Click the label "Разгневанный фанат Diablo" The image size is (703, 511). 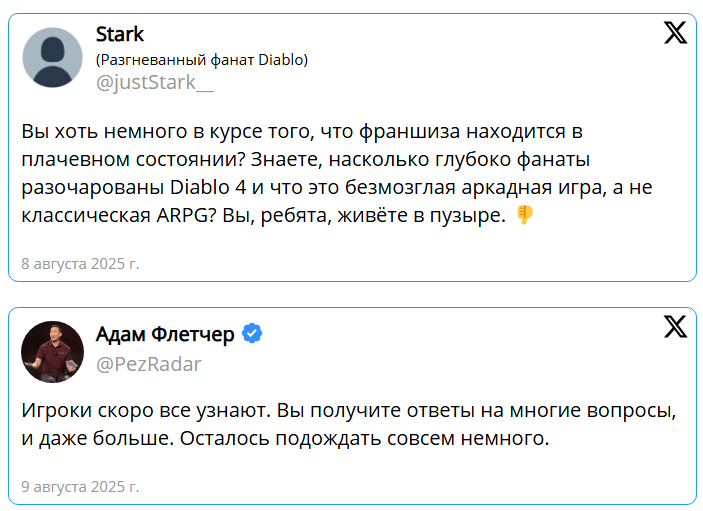(201, 60)
